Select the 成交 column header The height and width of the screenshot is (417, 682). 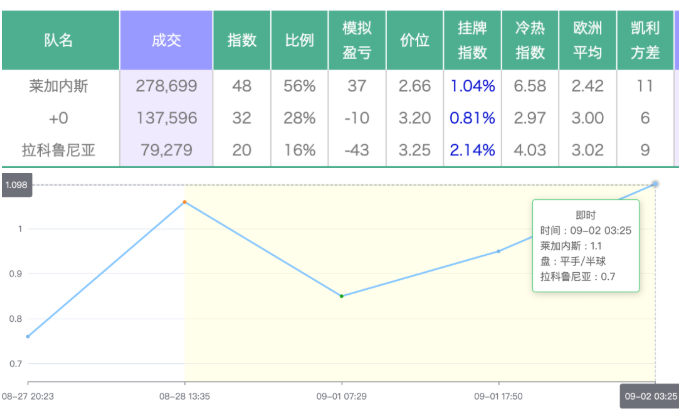(166, 40)
